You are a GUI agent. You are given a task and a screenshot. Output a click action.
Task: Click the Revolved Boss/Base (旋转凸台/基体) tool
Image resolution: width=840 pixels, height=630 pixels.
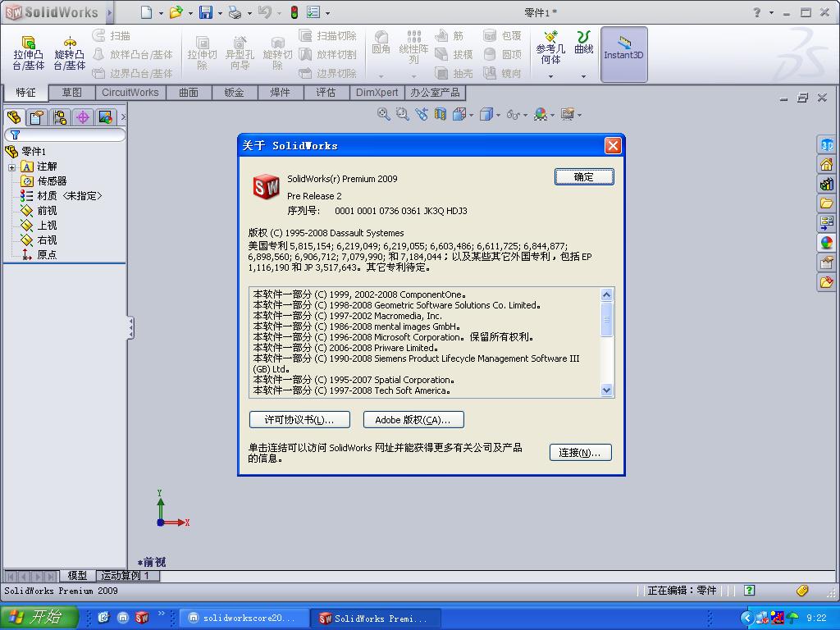tap(69, 53)
